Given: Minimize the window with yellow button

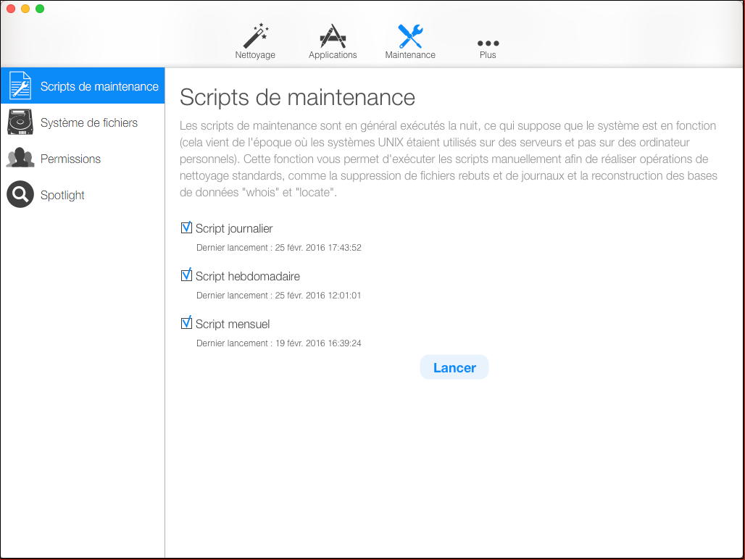Looking at the screenshot, I should pos(25,9).
